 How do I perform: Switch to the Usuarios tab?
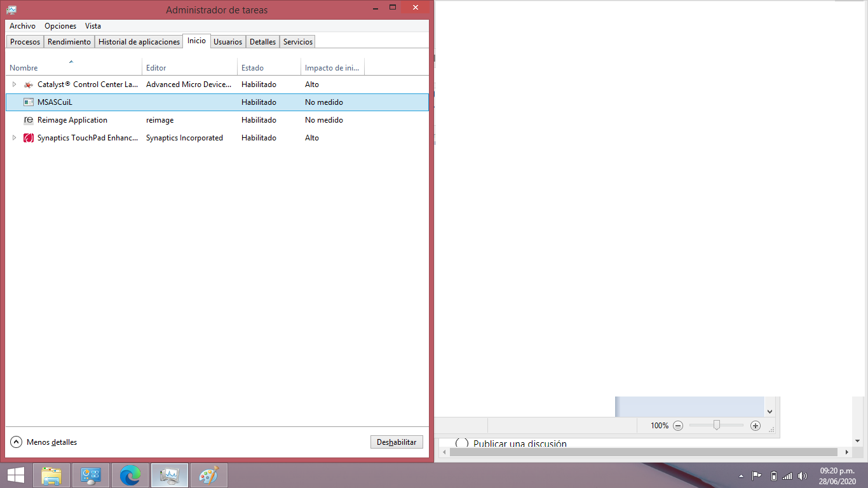(228, 42)
